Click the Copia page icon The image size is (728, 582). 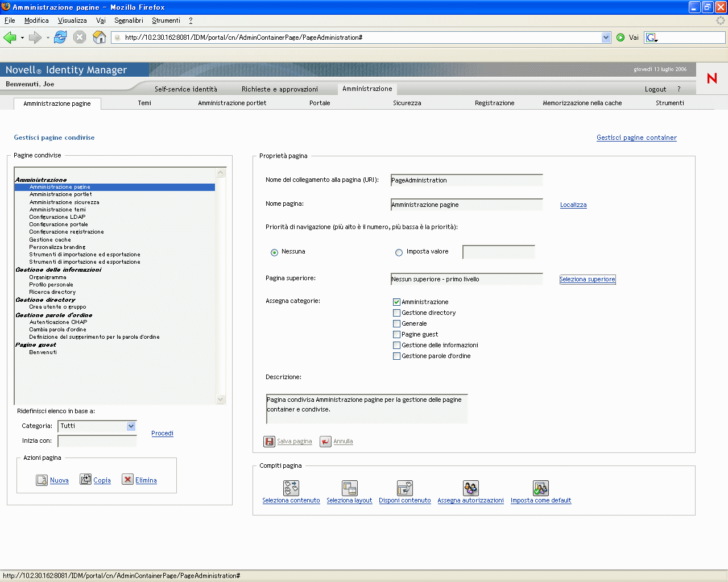pos(85,480)
